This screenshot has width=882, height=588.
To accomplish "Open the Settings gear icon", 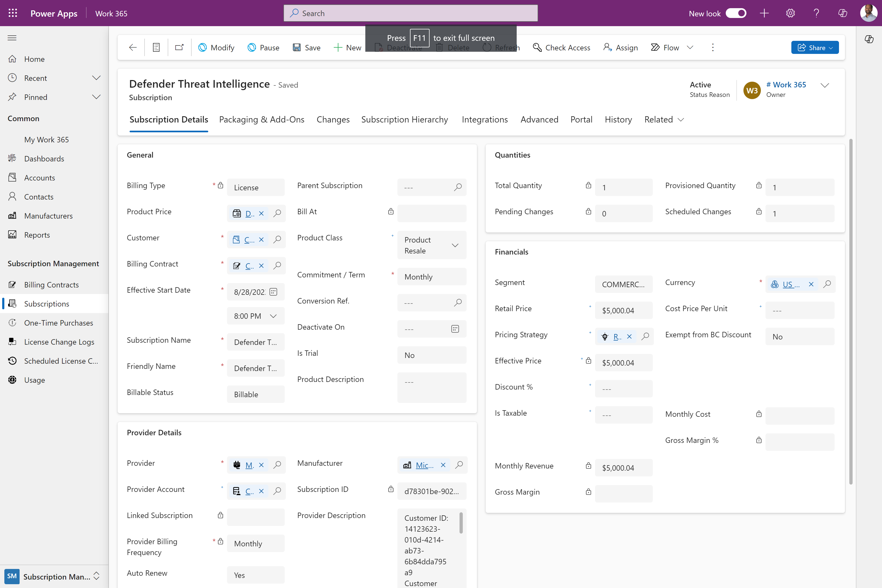I will coord(790,13).
